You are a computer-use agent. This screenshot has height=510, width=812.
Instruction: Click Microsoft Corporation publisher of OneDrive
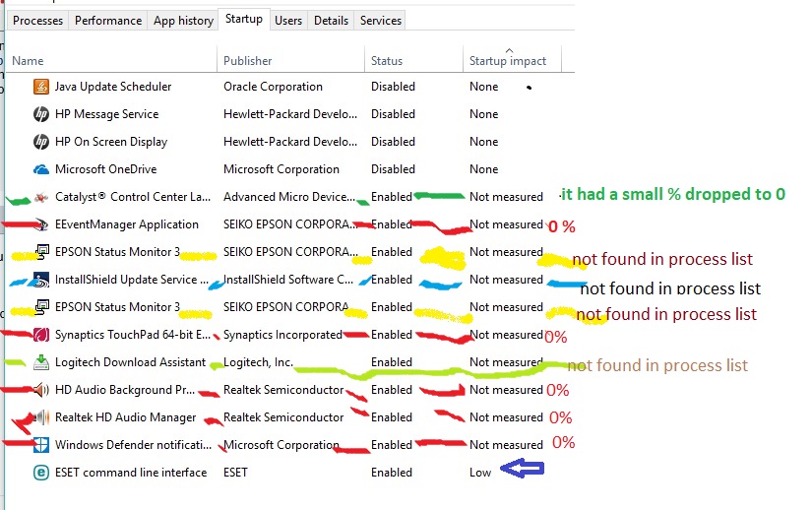[x=281, y=169]
